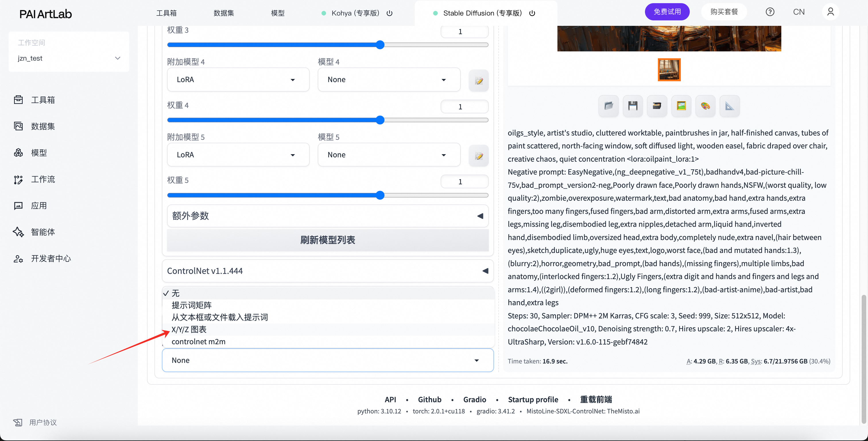Open the user profile avatar icon
The image size is (868, 441).
click(x=830, y=12)
